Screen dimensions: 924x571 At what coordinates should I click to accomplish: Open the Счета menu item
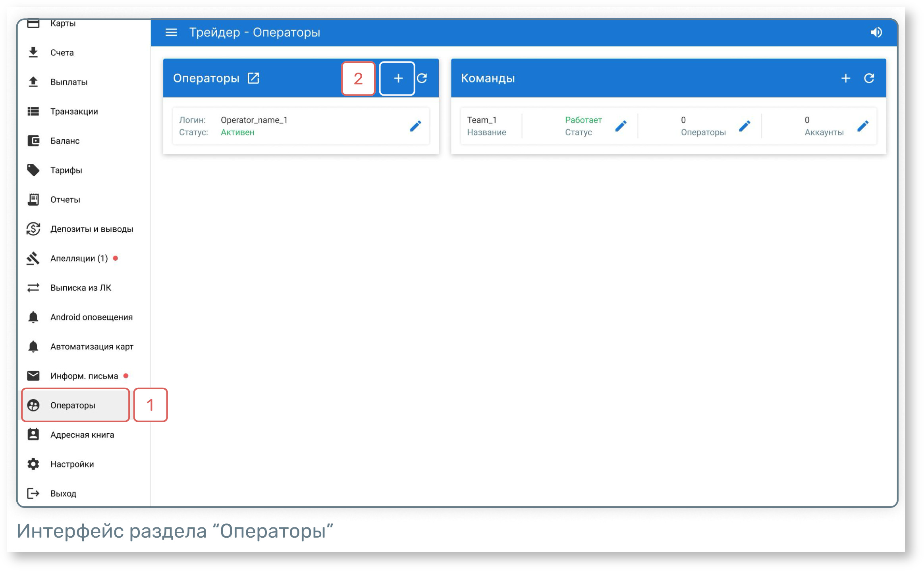click(x=62, y=52)
